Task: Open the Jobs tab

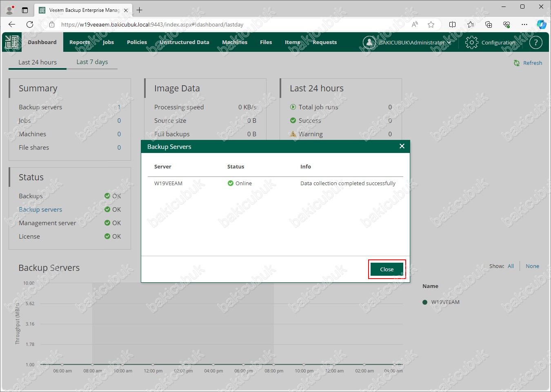Action: (x=108, y=42)
